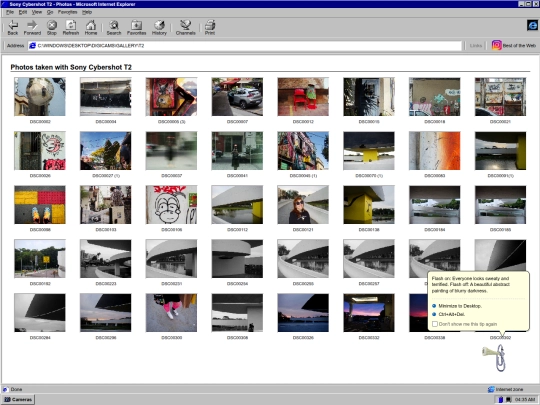Image resolution: width=540 pixels, height=405 pixels.
Task: Click Photos taken with Sony Cybershot T2 heading
Action: 71,67
